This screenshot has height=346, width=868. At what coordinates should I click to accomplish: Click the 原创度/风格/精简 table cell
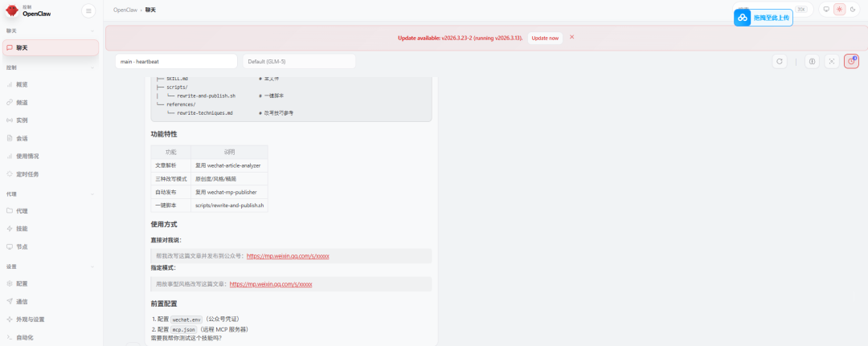pyautogui.click(x=229, y=179)
